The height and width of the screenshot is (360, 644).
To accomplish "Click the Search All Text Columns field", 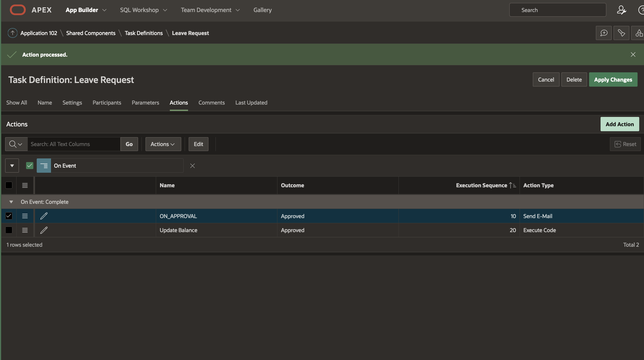I will (x=74, y=144).
